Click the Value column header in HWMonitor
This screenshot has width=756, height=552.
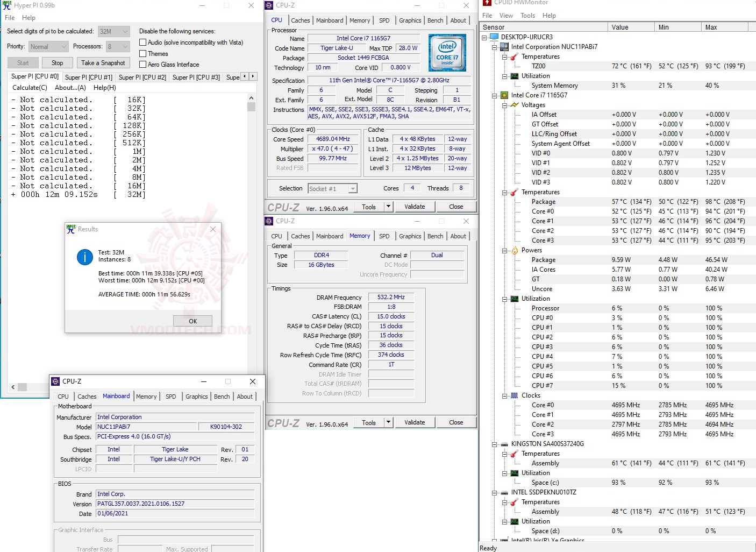[x=631, y=27]
